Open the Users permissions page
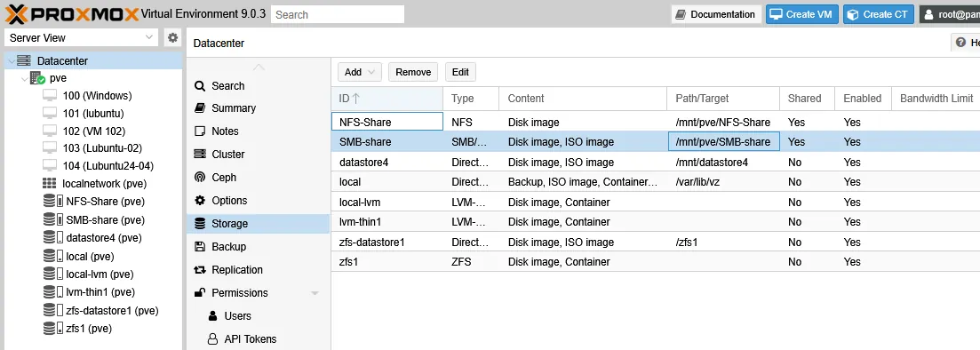This screenshot has width=980, height=350. tap(259, 315)
